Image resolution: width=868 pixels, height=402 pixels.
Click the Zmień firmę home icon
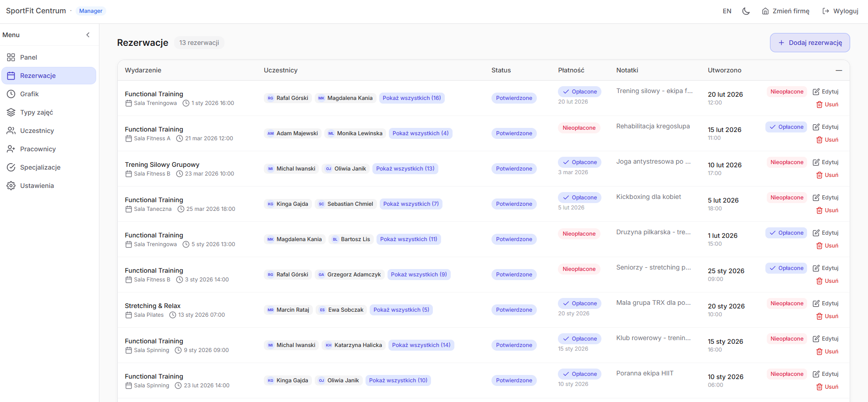[765, 11]
